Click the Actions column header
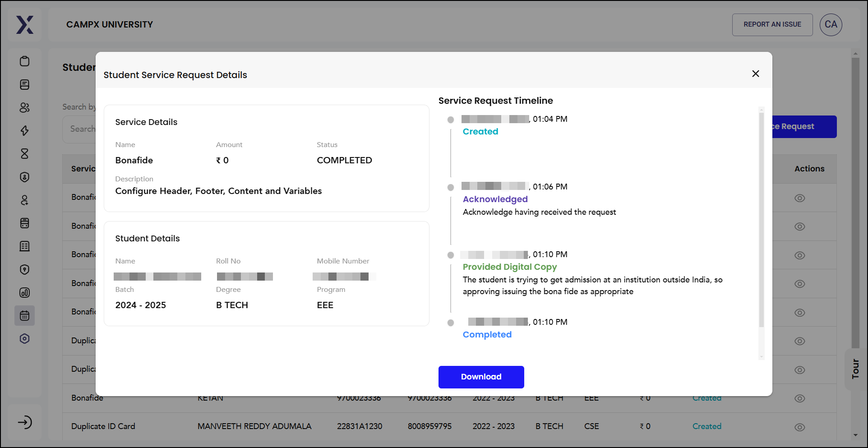868x448 pixels. pyautogui.click(x=809, y=169)
